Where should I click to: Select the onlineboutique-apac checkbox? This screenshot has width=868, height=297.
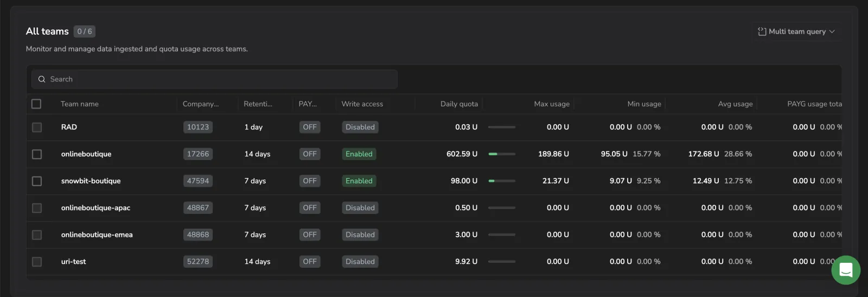point(37,208)
